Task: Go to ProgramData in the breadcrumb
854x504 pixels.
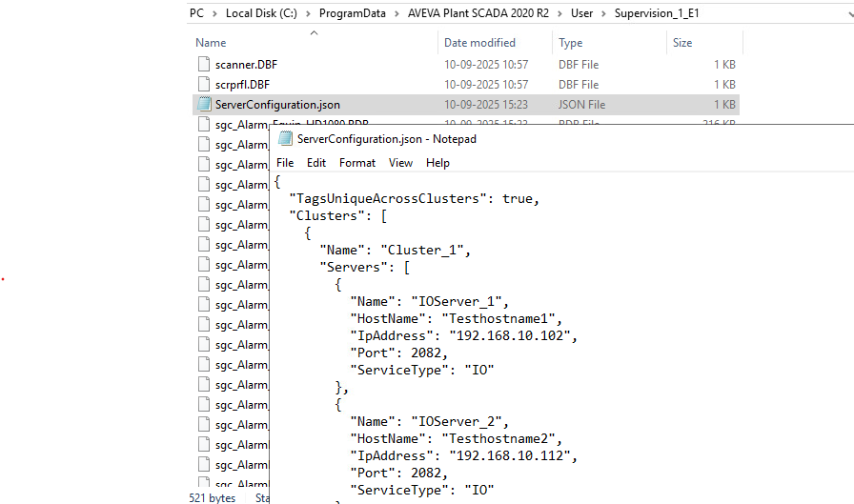Action: click(353, 13)
